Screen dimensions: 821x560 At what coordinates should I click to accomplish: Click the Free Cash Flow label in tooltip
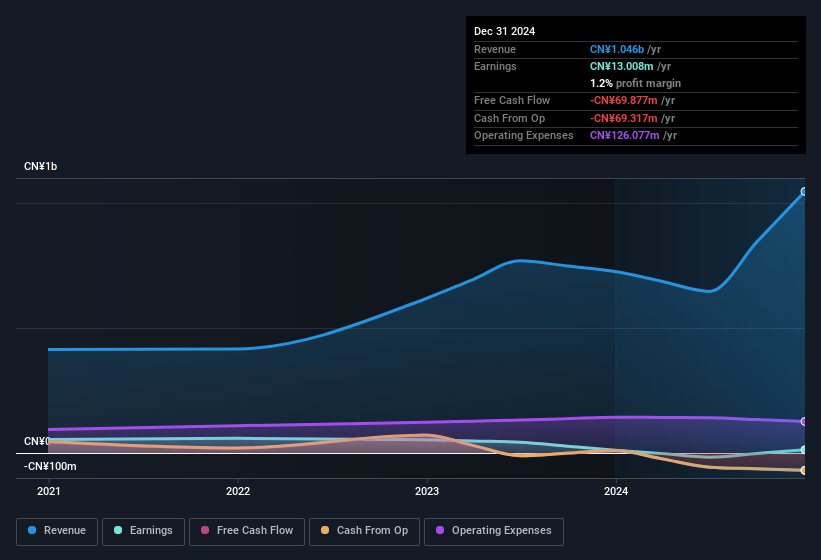(x=512, y=100)
